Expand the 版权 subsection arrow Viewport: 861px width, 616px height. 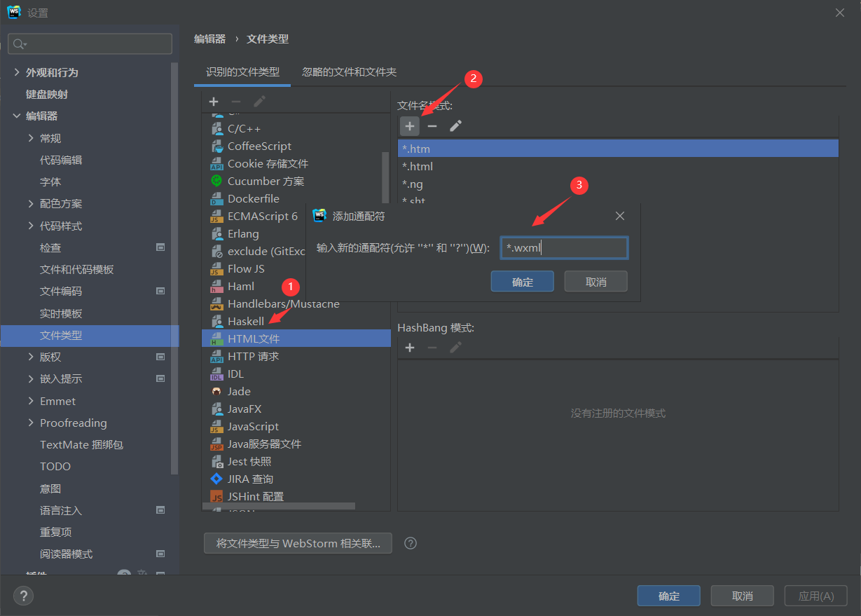(x=31, y=357)
